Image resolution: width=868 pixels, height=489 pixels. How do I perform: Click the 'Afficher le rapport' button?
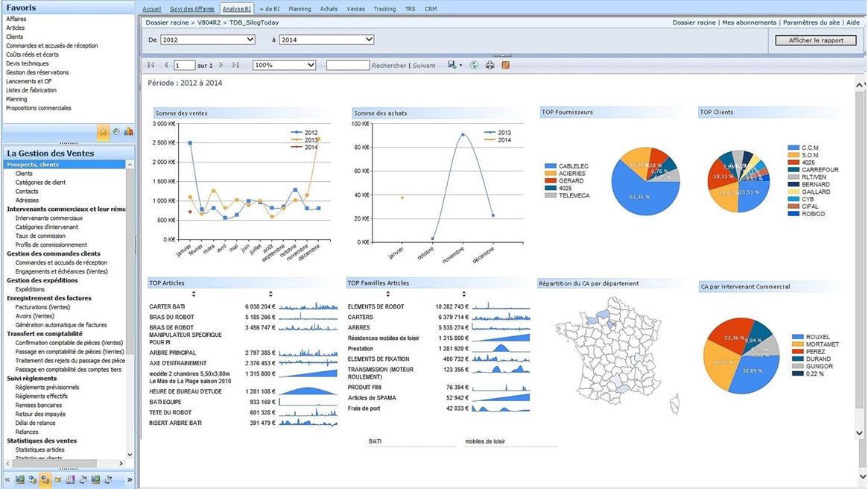pos(816,40)
